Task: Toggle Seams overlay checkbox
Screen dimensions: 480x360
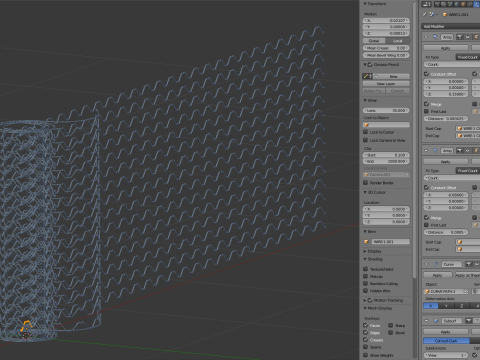Action: (366, 347)
